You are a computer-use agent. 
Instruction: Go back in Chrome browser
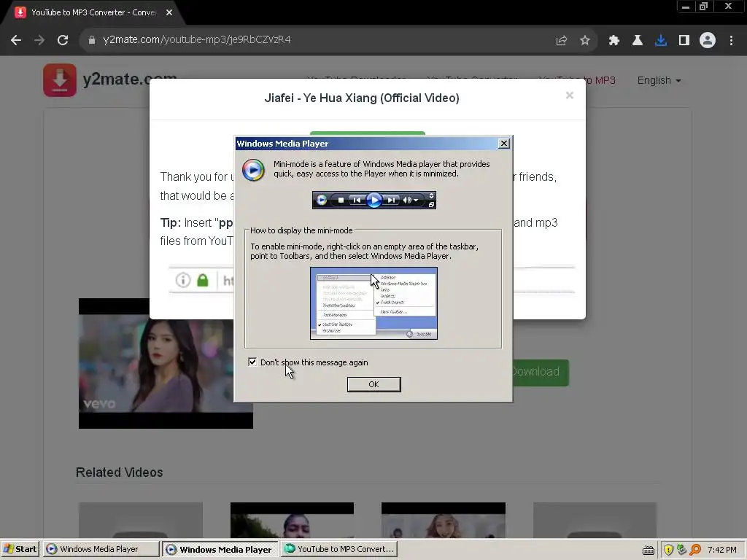coord(16,40)
